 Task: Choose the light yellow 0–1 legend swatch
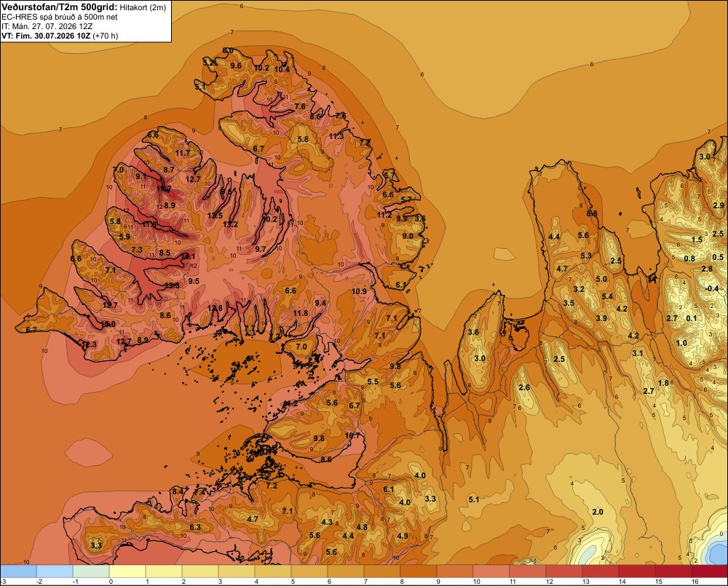(127, 571)
